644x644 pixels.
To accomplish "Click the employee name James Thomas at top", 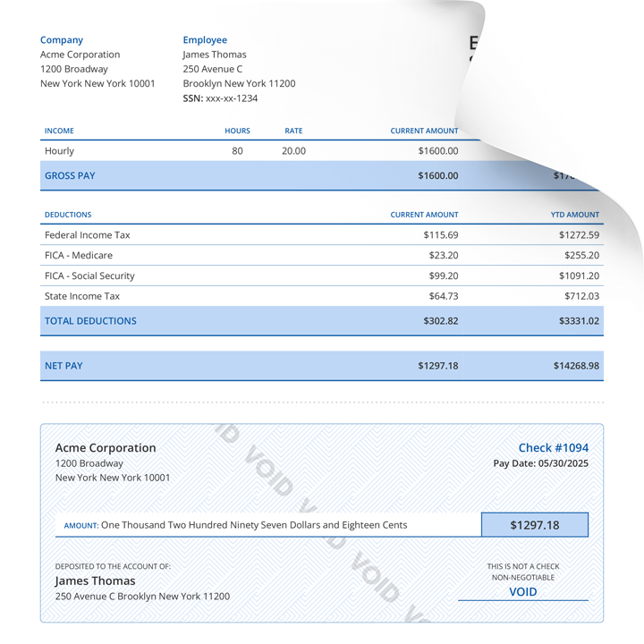I will [215, 55].
